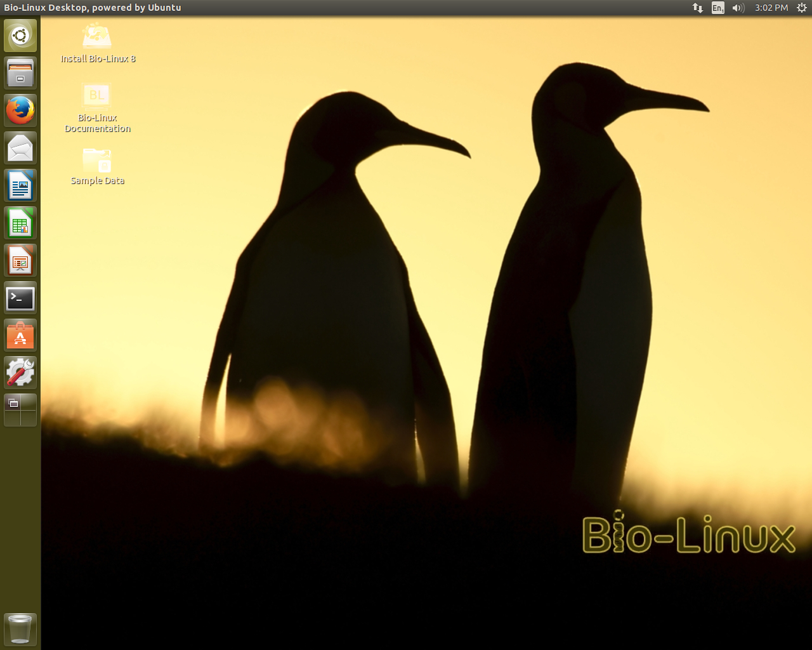Image resolution: width=812 pixels, height=650 pixels.
Task: Open the sound volume indicator
Action: click(x=738, y=8)
